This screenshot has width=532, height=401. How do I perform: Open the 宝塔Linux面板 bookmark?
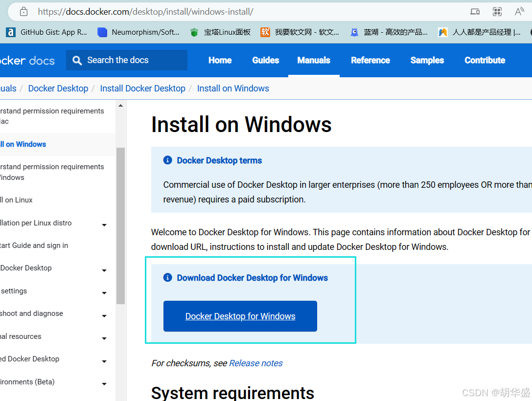(x=221, y=32)
